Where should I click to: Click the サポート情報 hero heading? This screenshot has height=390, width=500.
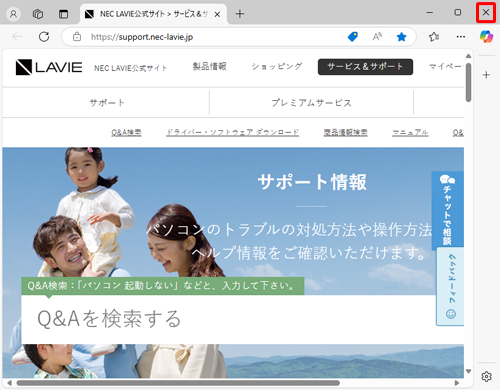[312, 182]
